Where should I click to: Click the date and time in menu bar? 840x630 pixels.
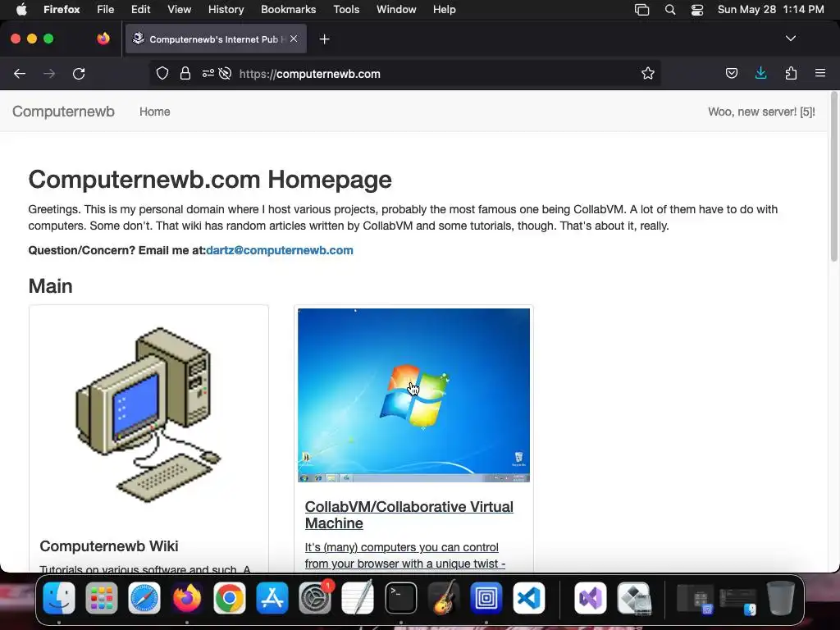pyautogui.click(x=770, y=9)
